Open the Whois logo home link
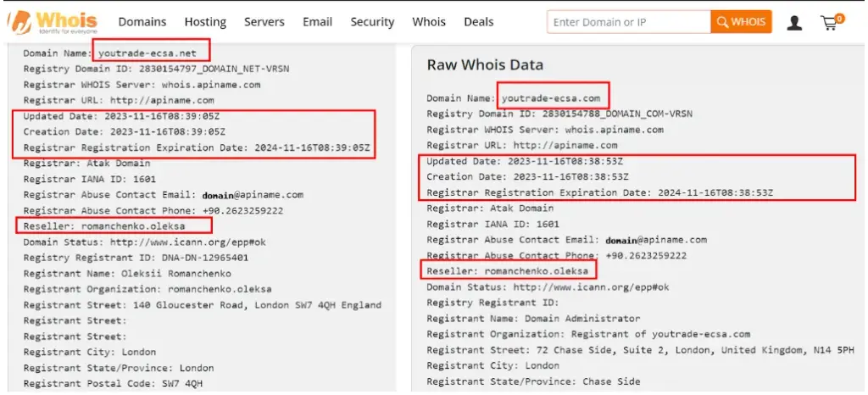868x395 pixels. click(x=53, y=22)
